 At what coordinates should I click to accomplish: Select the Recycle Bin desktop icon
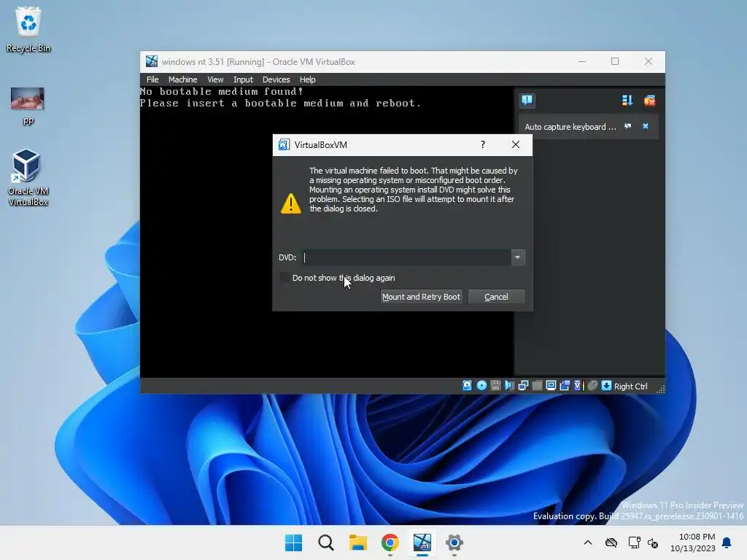point(28,29)
